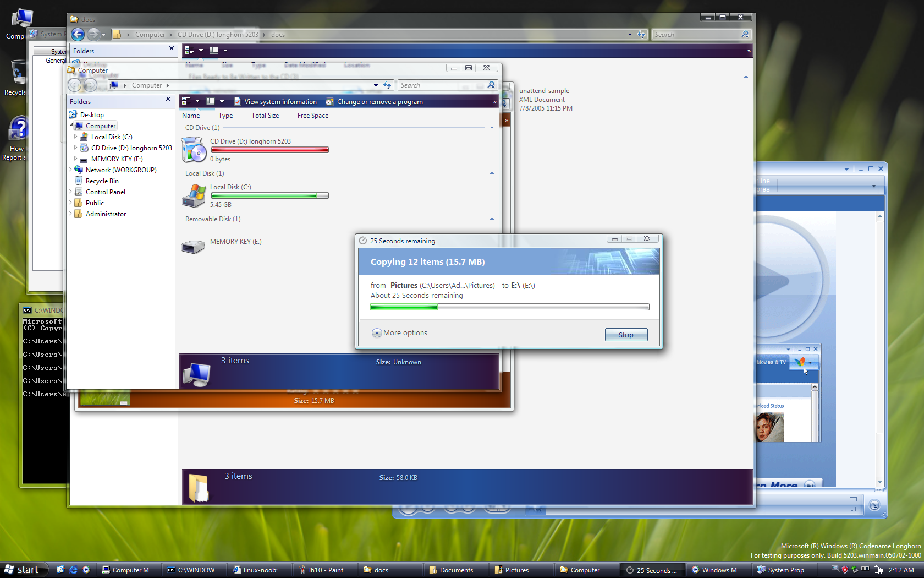Expand MEMORY KEY (E:) in folder tree
The image size is (924, 578).
point(75,159)
